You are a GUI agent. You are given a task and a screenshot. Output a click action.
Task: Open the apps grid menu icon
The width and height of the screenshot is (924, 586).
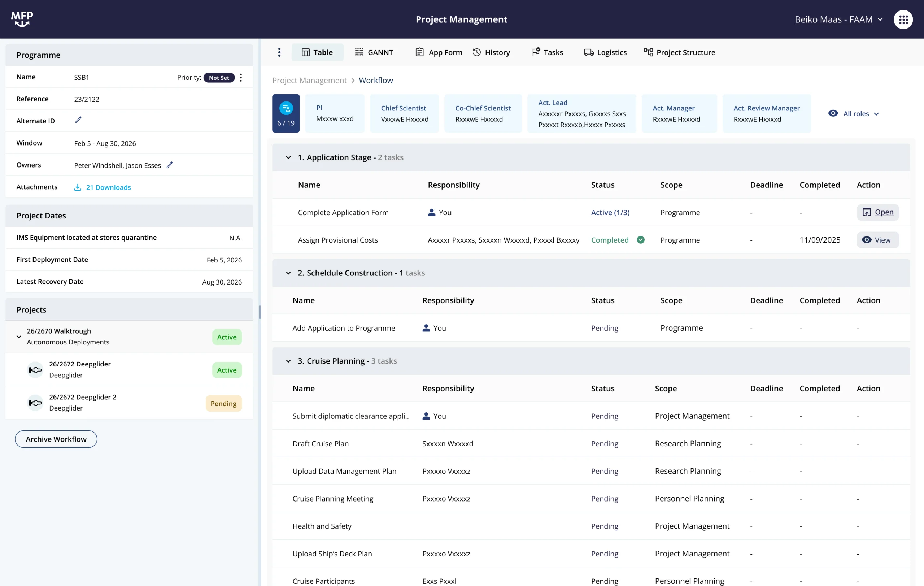(903, 19)
